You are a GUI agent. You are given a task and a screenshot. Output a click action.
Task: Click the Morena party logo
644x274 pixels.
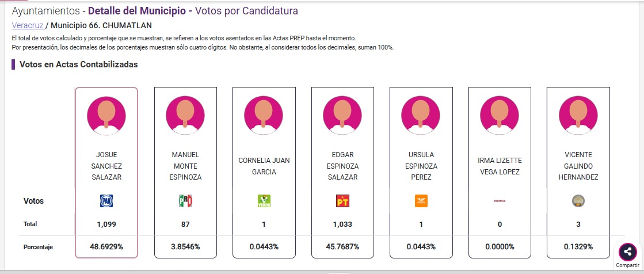500,201
